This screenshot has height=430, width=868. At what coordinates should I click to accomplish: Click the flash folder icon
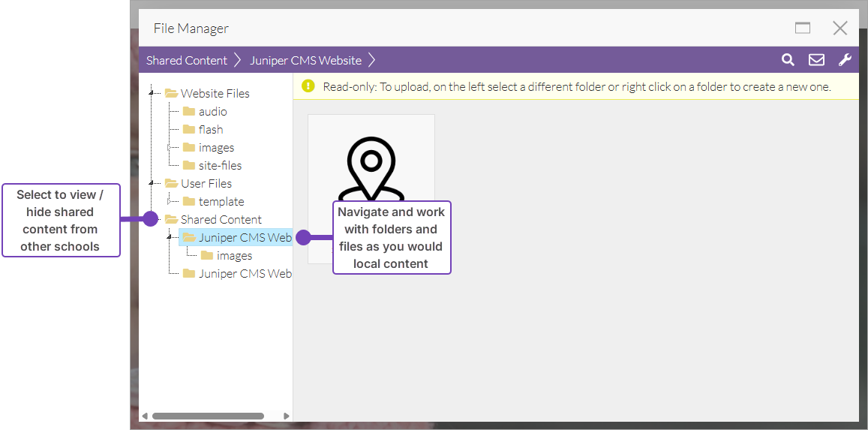click(189, 129)
